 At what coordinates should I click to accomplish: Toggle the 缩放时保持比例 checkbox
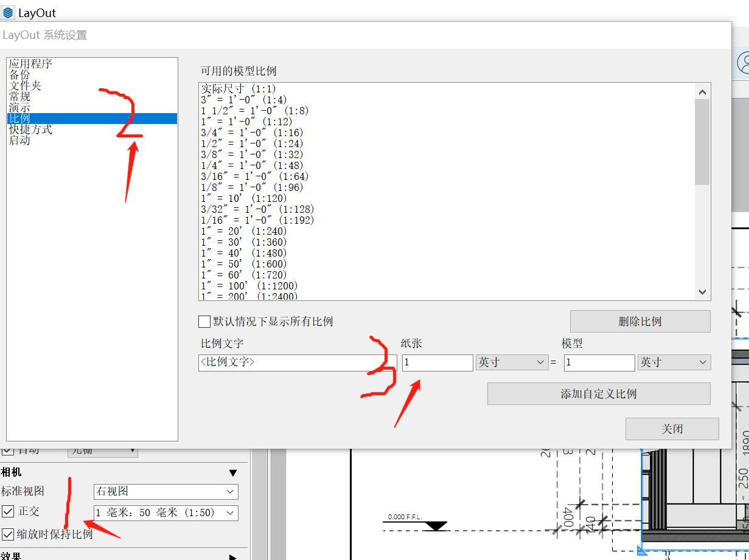pyautogui.click(x=8, y=534)
